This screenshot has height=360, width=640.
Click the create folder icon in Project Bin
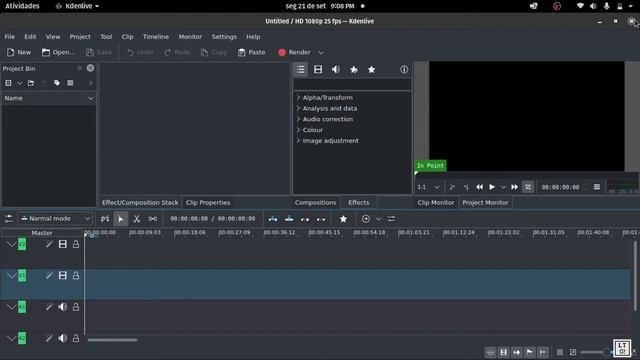31,83
